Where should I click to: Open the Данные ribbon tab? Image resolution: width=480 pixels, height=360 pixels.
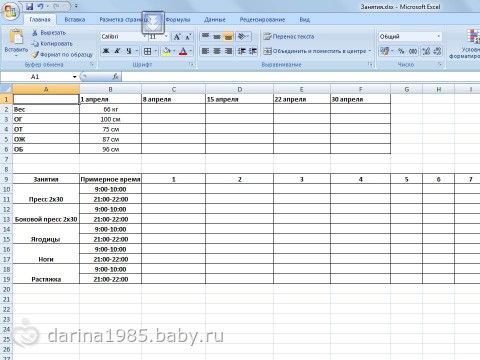215,20
